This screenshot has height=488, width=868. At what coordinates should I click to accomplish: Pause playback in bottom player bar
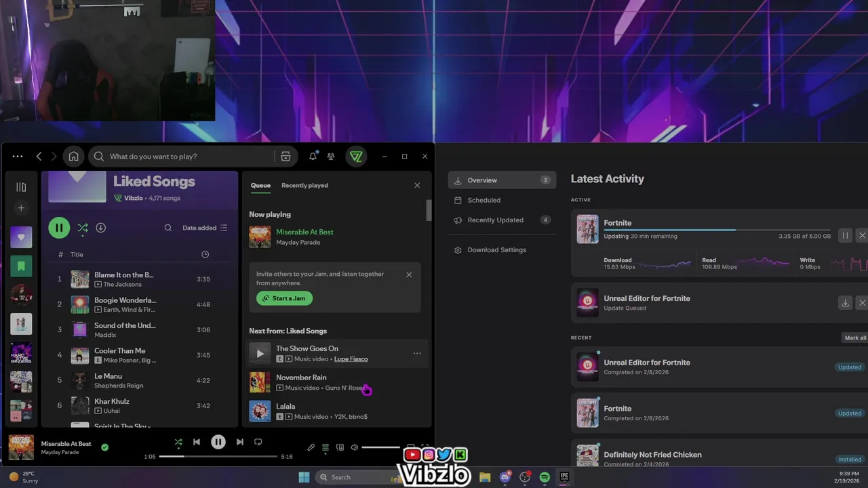[x=218, y=442]
